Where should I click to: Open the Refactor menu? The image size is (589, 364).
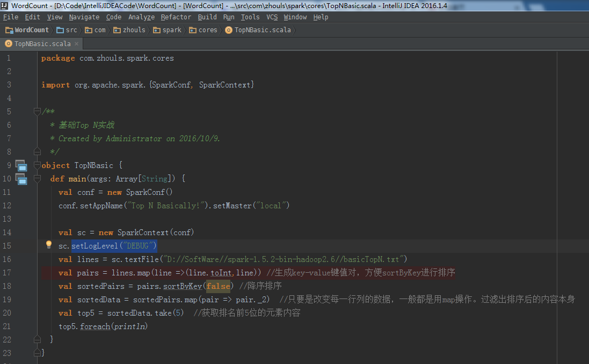click(x=176, y=17)
